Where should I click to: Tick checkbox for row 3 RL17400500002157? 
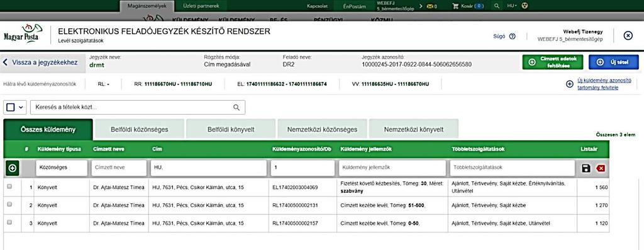coord(9,222)
